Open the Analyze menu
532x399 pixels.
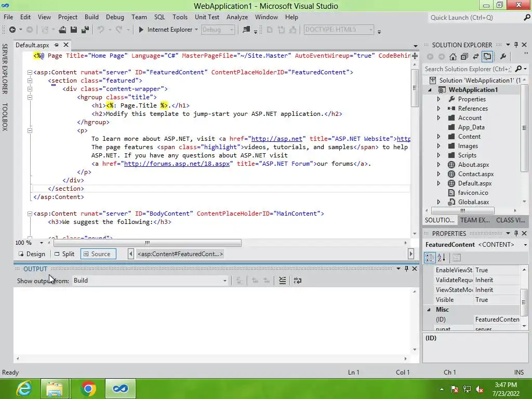click(x=237, y=17)
